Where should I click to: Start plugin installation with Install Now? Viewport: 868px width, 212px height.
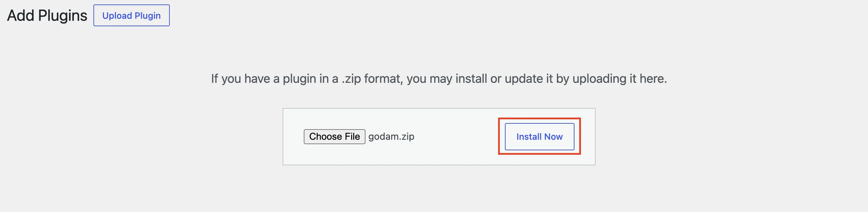539,137
